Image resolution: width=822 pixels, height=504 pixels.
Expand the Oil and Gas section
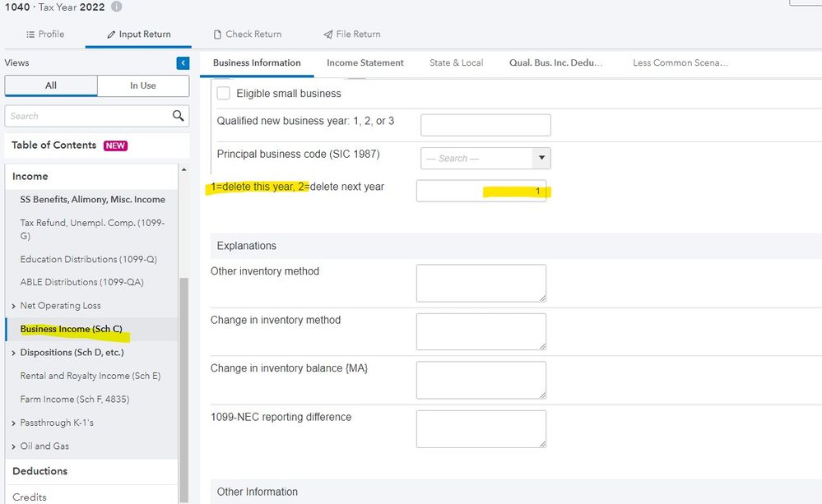click(14, 446)
